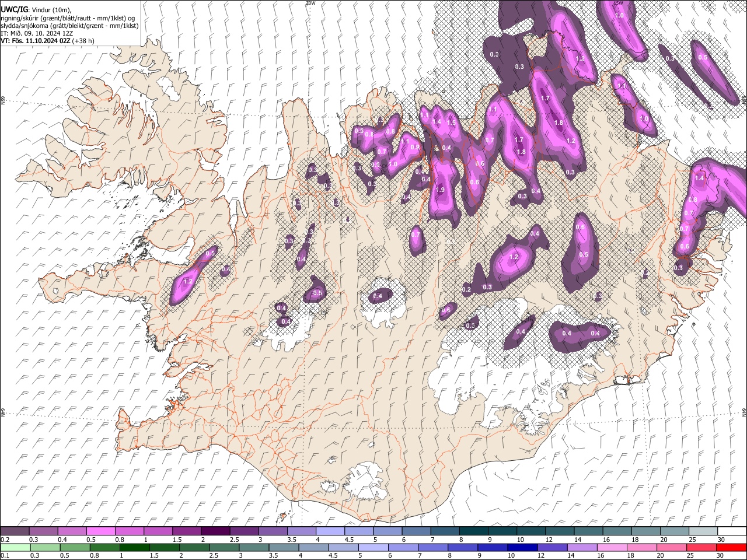Click the 'Vindur (10m)' header text
Image resolution: width=747 pixels, height=560 pixels.
[x=51, y=10]
